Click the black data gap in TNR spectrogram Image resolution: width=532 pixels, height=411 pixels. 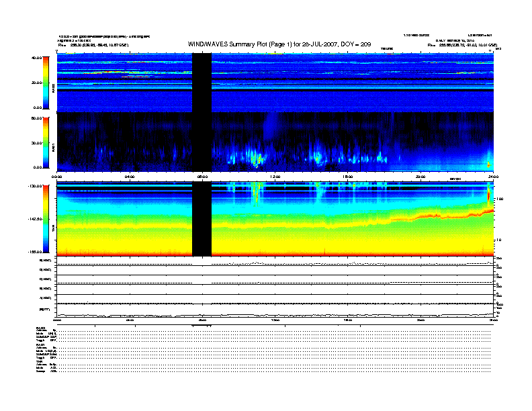[x=202, y=219]
